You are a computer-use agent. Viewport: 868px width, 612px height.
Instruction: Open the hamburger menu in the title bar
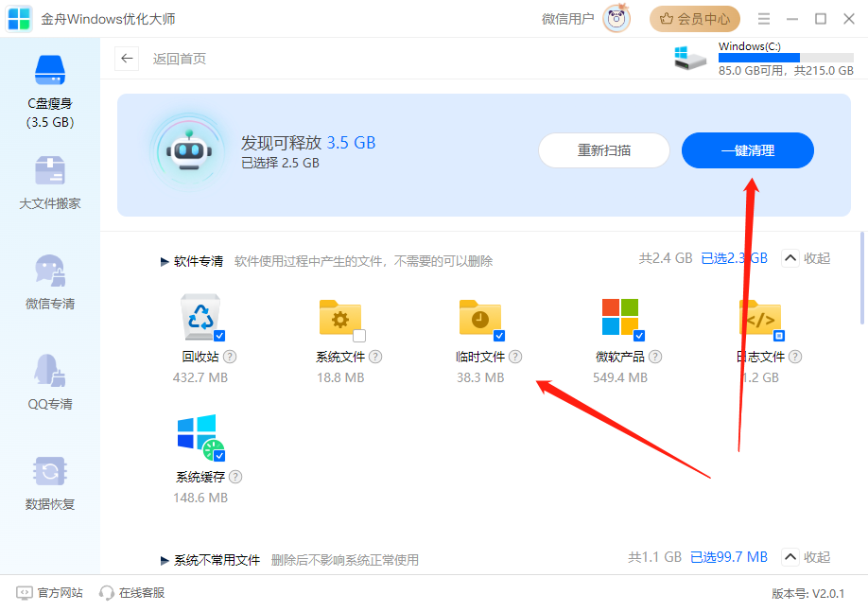(x=762, y=18)
